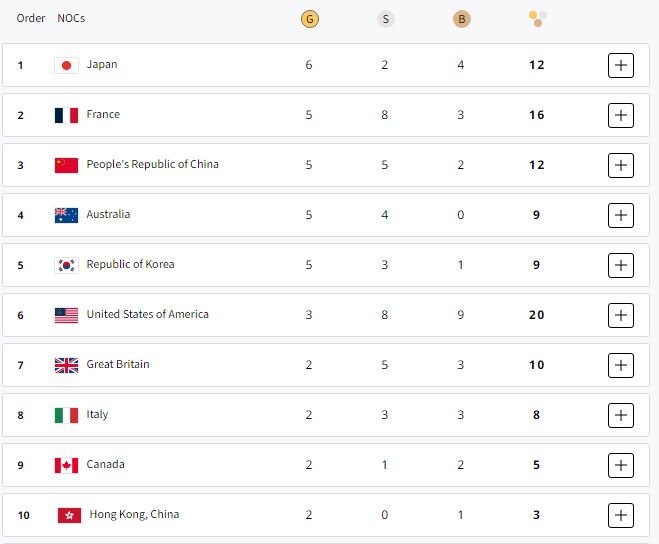Expand the United States of America row

pyautogui.click(x=621, y=315)
